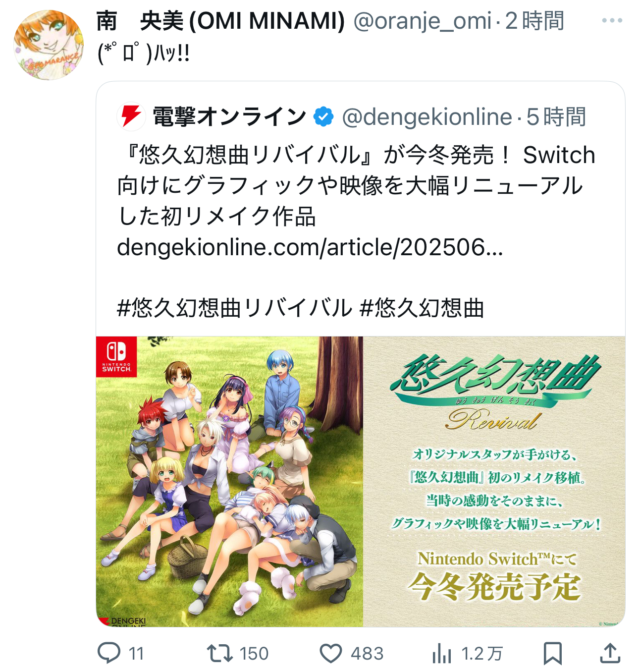639x672 pixels.
Task: Tap the retweet icon showing 150
Action: click(x=220, y=653)
